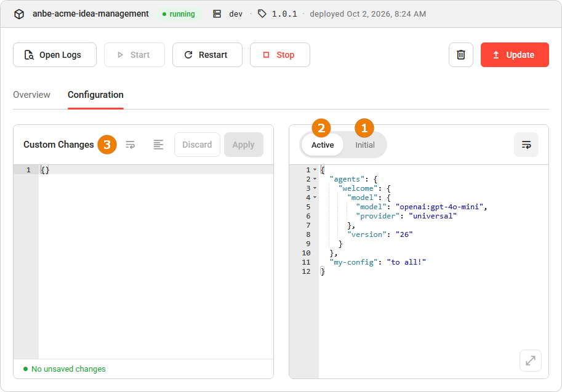The image size is (562, 392).
Task: Click into the Custom Changes editor line 1
Action: click(x=156, y=170)
